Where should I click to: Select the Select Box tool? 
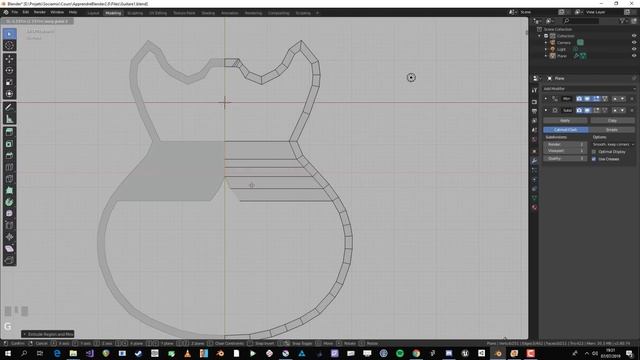pos(9,34)
